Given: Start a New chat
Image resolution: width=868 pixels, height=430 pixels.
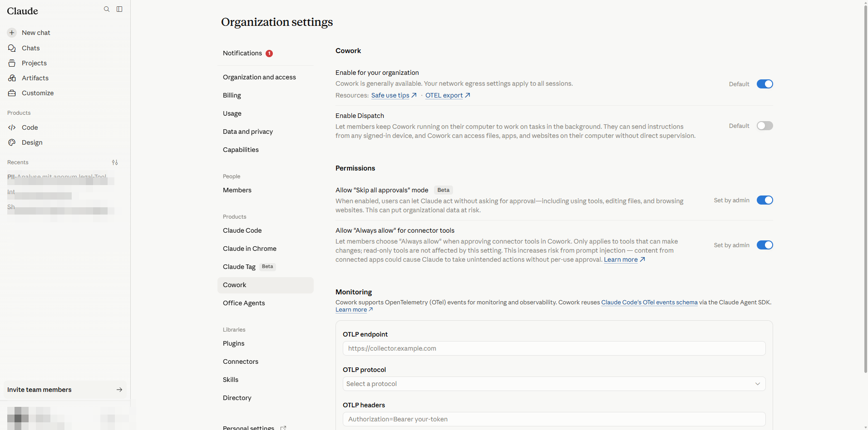Looking at the screenshot, I should pyautogui.click(x=65, y=33).
